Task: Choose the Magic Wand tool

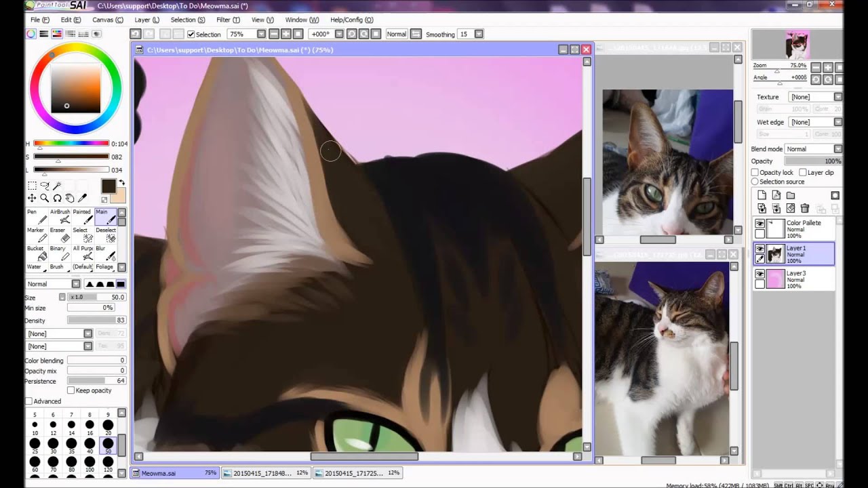Action: point(58,185)
